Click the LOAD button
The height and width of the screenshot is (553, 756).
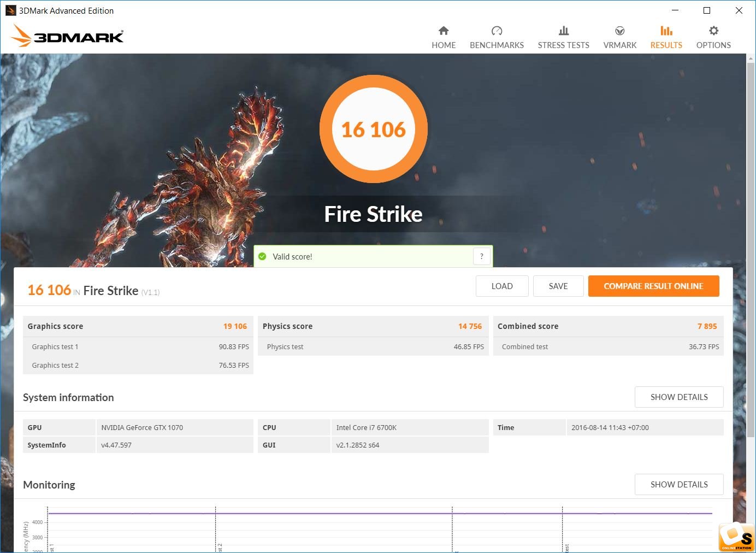click(502, 286)
